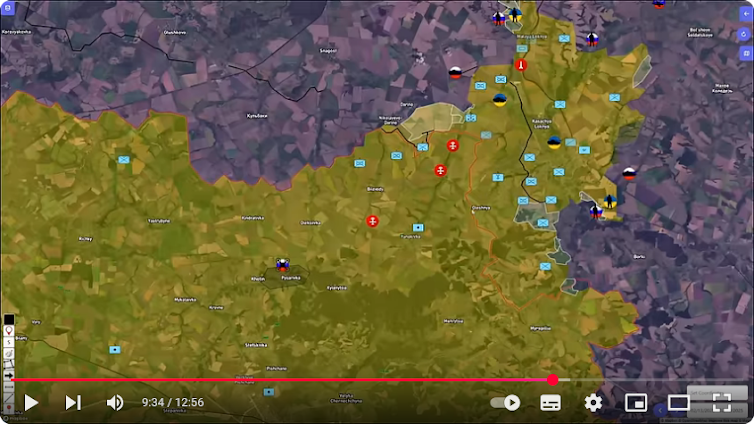Select the red pin tool at toolbar bottom

9,408
